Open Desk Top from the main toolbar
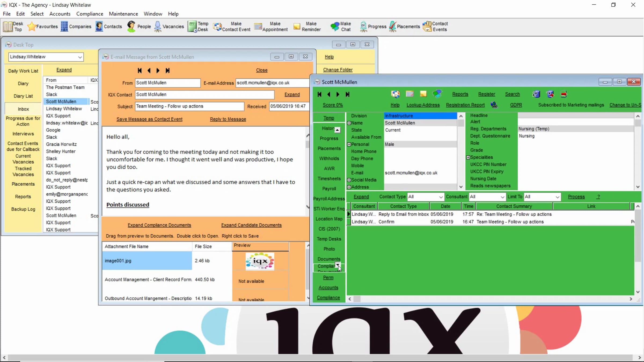 [x=13, y=27]
